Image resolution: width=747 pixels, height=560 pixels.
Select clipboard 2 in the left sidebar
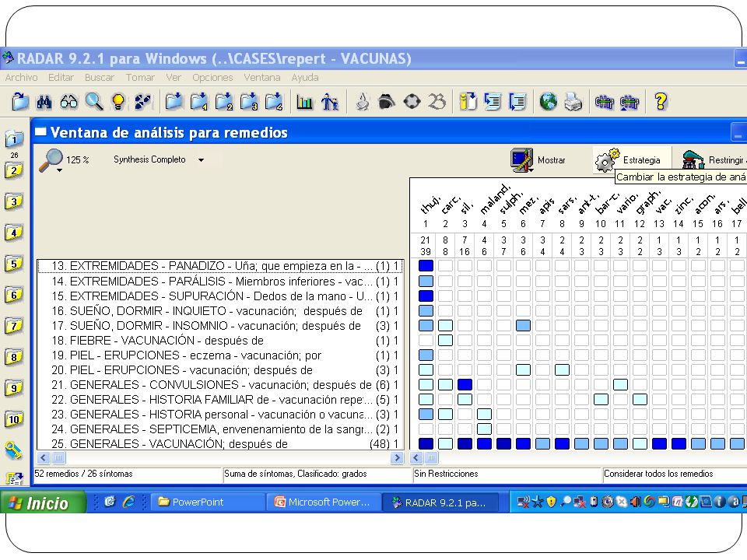pos(14,170)
